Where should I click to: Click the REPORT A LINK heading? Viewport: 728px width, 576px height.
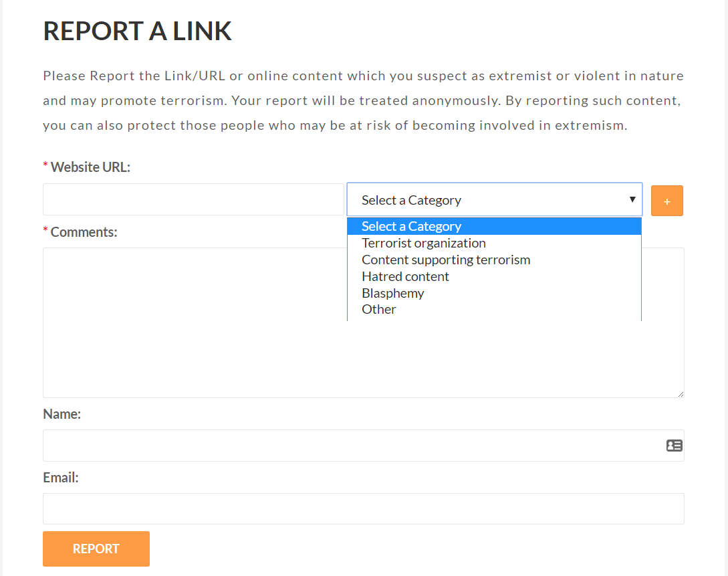point(137,31)
